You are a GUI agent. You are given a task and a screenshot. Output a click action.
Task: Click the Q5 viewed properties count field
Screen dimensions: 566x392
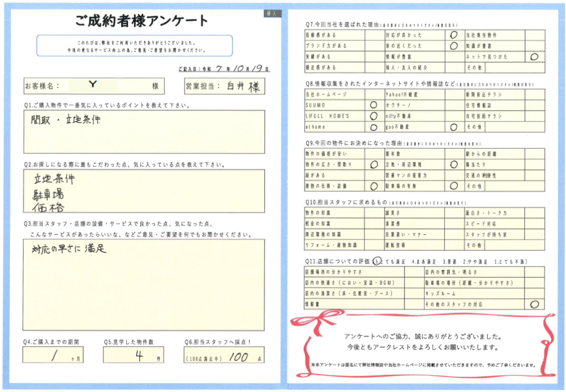coord(133,355)
